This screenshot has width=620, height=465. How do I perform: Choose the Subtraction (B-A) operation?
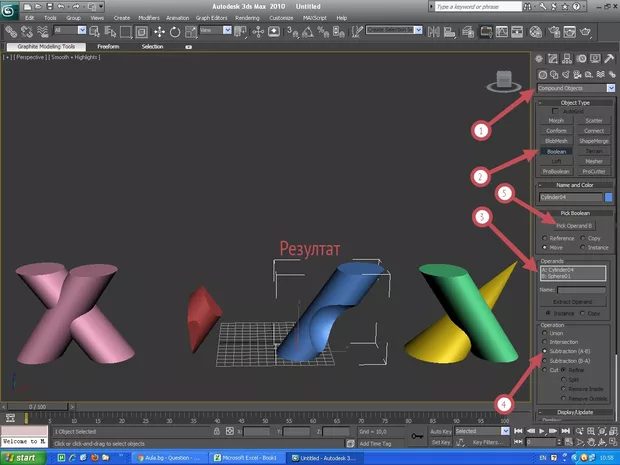[542, 360]
